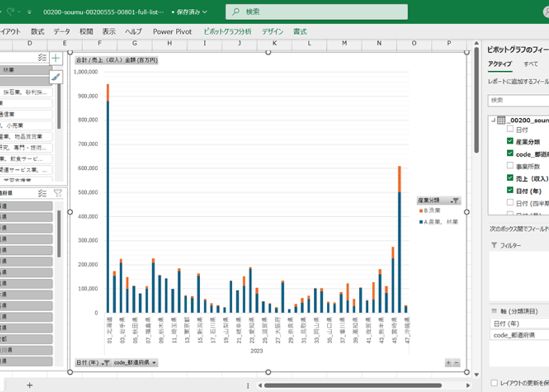This screenshot has width=549, height=392.
Task: Open the デザイン ribbon tab
Action: point(273,31)
